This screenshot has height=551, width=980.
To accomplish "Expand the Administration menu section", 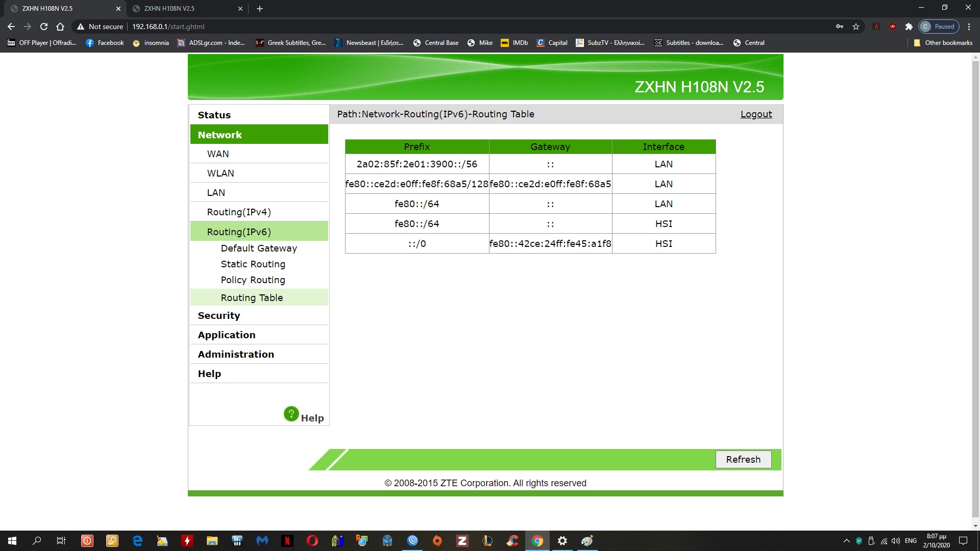I will (235, 354).
